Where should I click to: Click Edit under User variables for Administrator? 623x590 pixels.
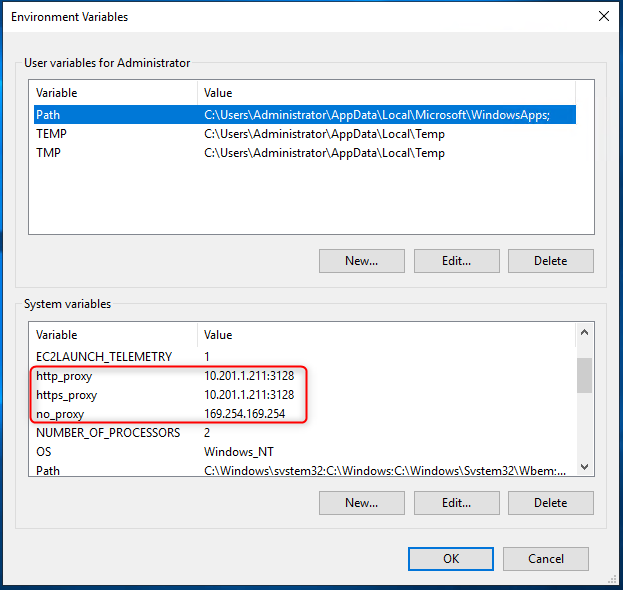tap(457, 261)
